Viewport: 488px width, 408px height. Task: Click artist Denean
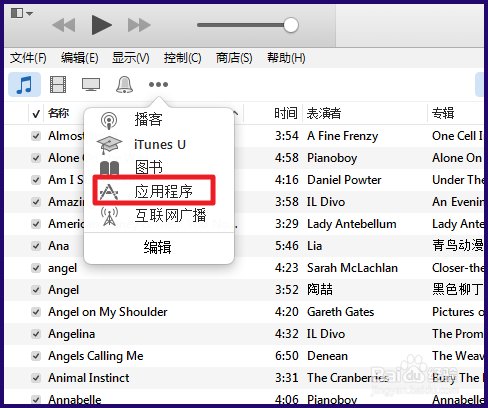pos(327,356)
